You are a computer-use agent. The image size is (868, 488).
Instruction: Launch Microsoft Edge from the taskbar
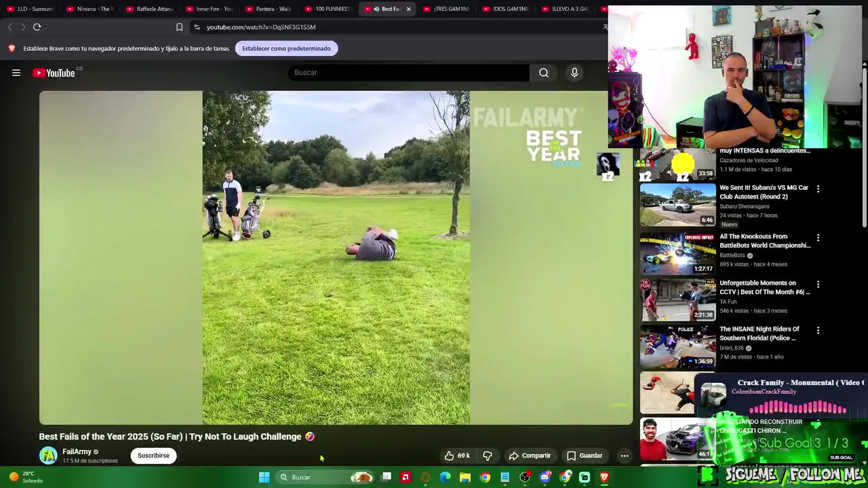pos(445,477)
